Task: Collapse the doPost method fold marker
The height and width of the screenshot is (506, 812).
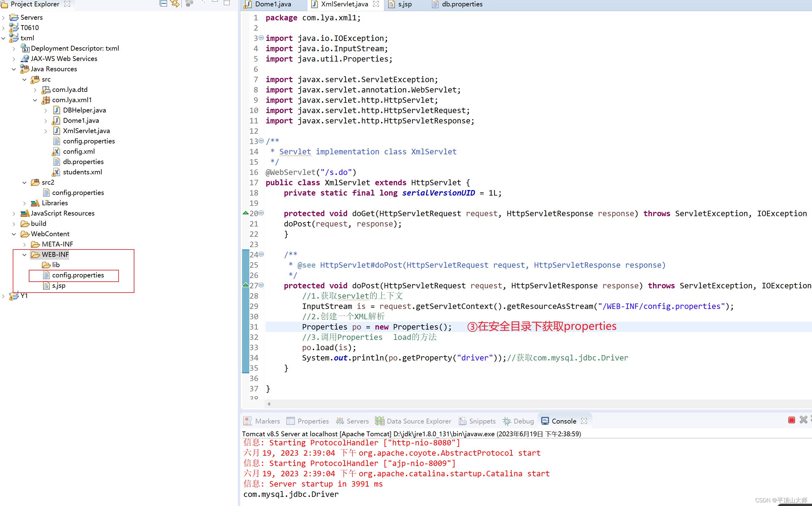Action: pyautogui.click(x=261, y=285)
